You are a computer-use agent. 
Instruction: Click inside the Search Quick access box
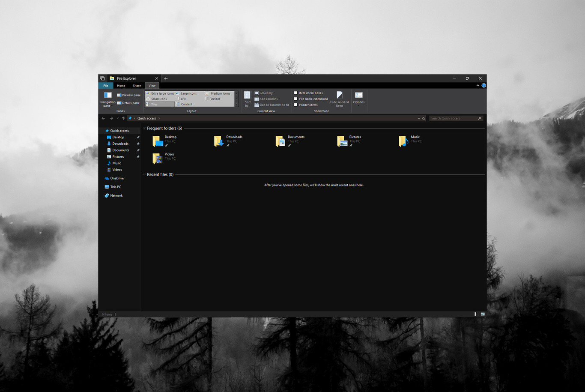tap(455, 118)
